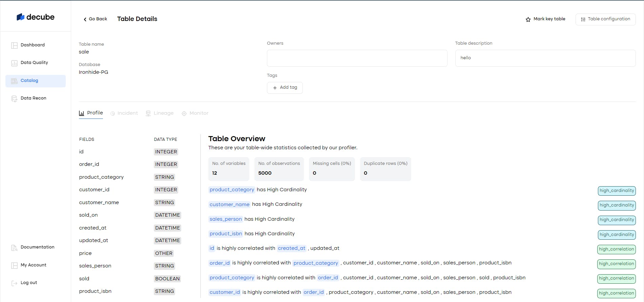Screen dimensions: 644x302
Task: Click the Add tag button
Action: 285,87
